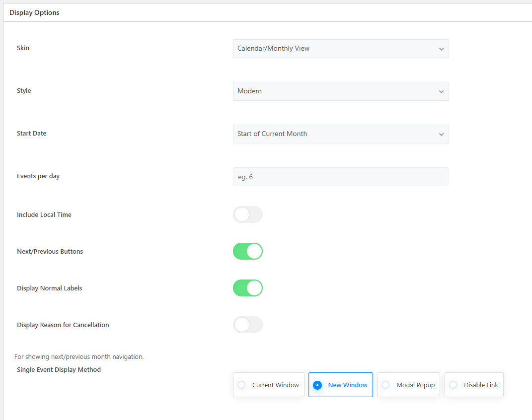This screenshot has width=532, height=420.
Task: Choose the Modal Popup display method
Action: tap(408, 385)
